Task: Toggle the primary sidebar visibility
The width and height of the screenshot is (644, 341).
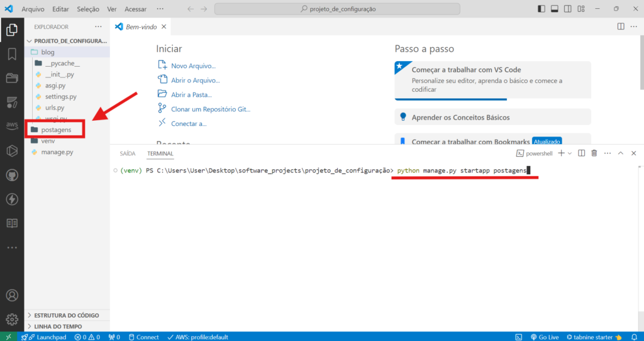Action: click(x=542, y=9)
